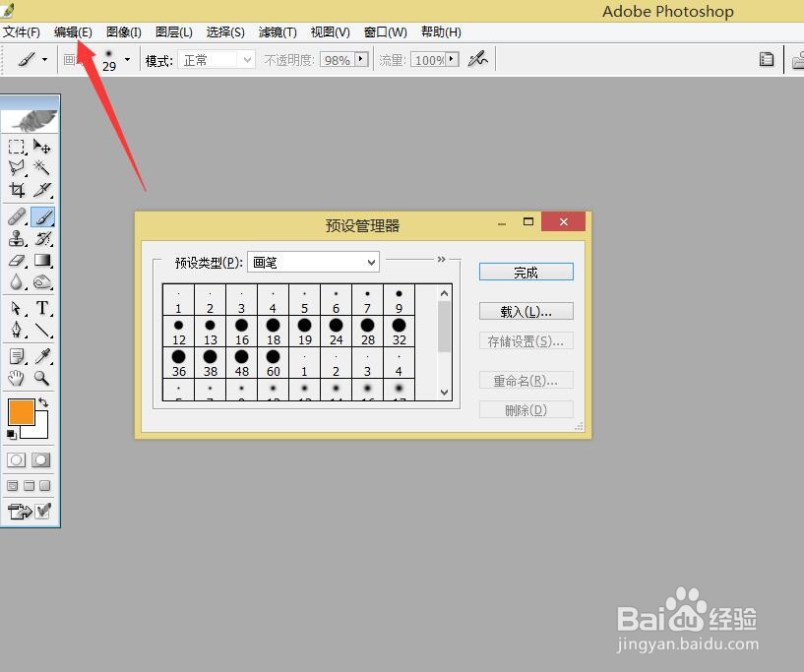Switch to Quick Mask mode
Image resolution: width=804 pixels, height=672 pixels.
click(x=41, y=459)
